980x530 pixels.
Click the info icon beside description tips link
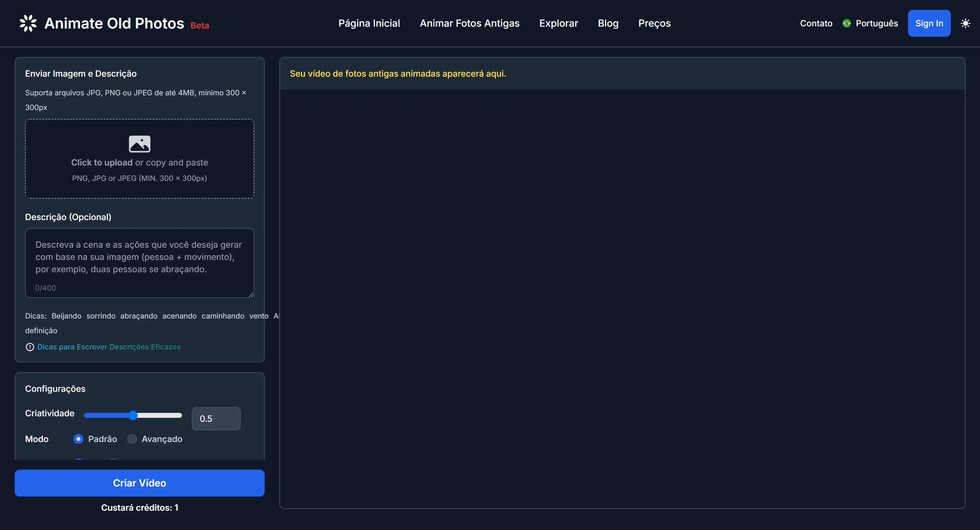[x=30, y=347]
